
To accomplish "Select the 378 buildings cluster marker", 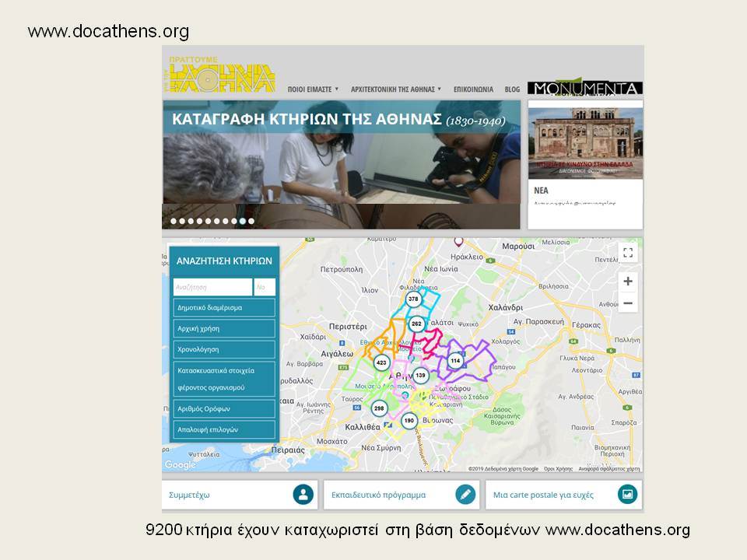I will pos(413,299).
